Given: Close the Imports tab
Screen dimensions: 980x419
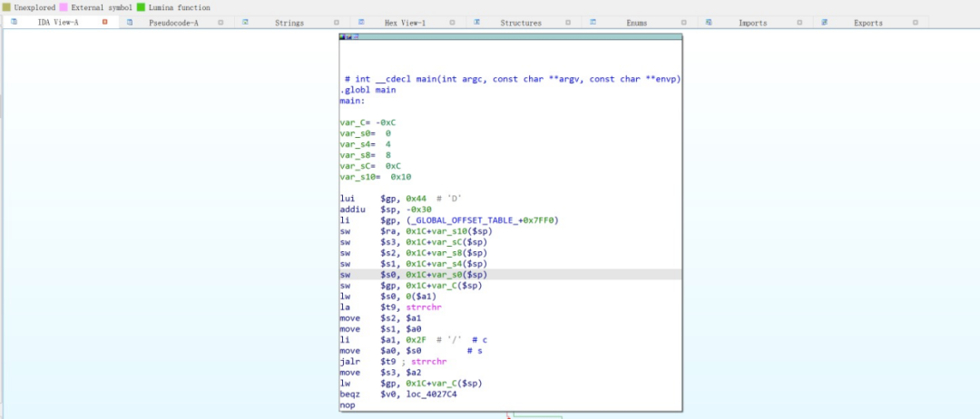Looking at the screenshot, I should point(799,23).
